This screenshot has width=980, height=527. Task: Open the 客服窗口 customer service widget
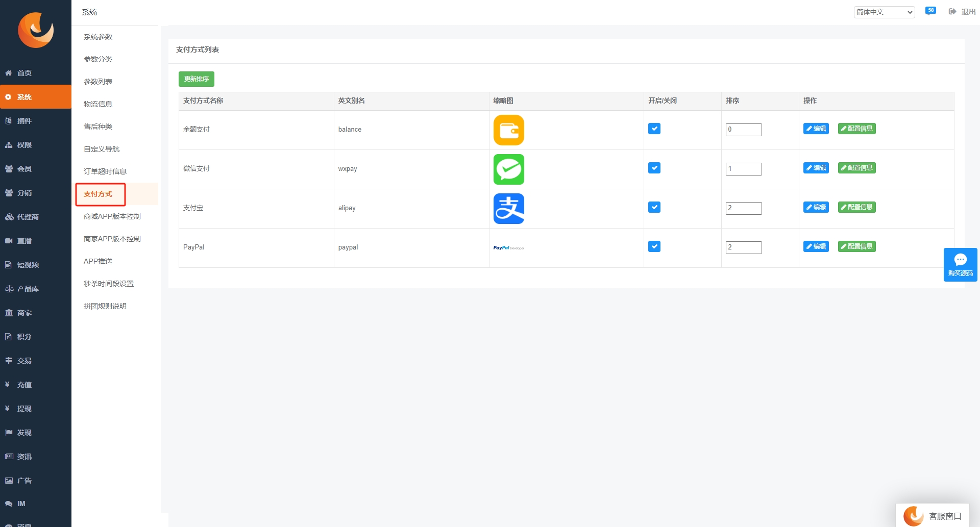933,516
